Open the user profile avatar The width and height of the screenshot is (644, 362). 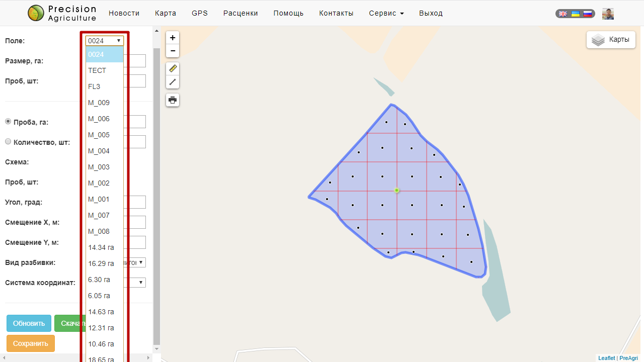click(x=608, y=14)
